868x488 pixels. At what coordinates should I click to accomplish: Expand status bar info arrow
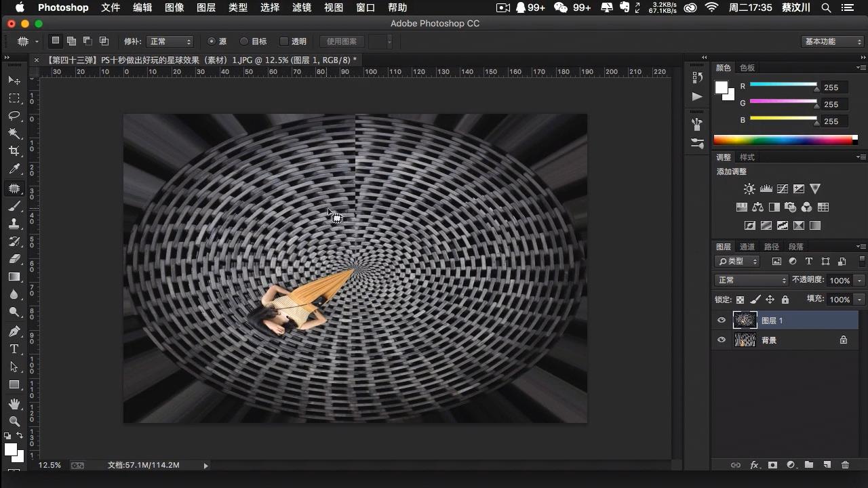(205, 466)
